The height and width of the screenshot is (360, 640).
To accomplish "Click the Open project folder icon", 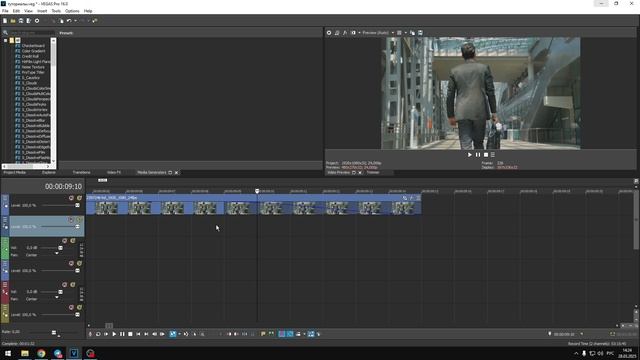I will tap(13, 21).
